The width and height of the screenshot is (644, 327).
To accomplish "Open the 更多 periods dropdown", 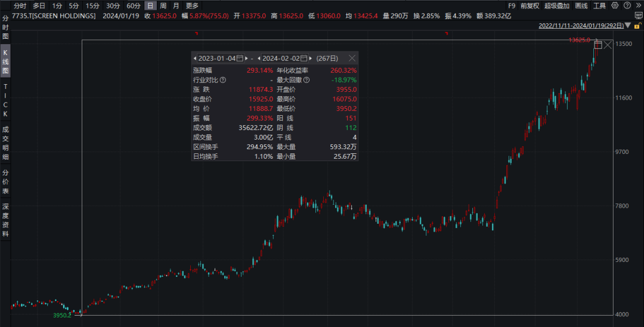I will coord(192,5).
